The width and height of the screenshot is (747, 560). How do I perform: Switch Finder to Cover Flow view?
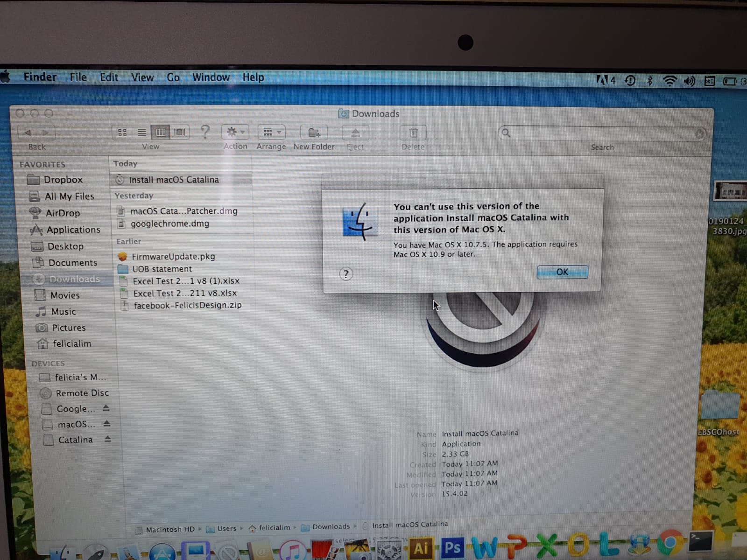(180, 133)
